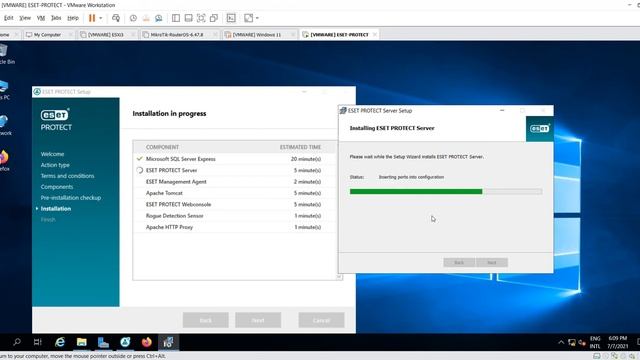This screenshot has height=360, width=640.
Task: Show hidden system tray icons
Action: pyautogui.click(x=561, y=342)
